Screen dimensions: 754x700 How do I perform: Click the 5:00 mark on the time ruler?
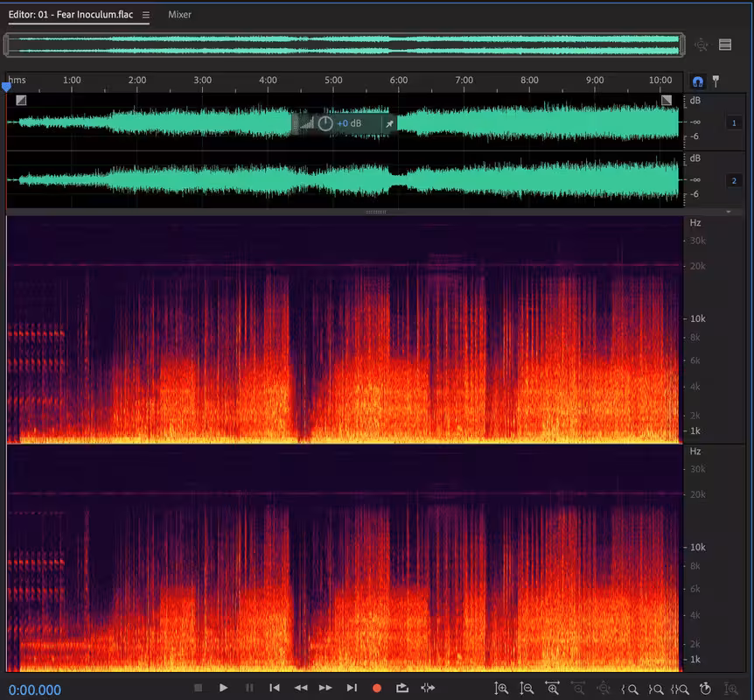(333, 80)
